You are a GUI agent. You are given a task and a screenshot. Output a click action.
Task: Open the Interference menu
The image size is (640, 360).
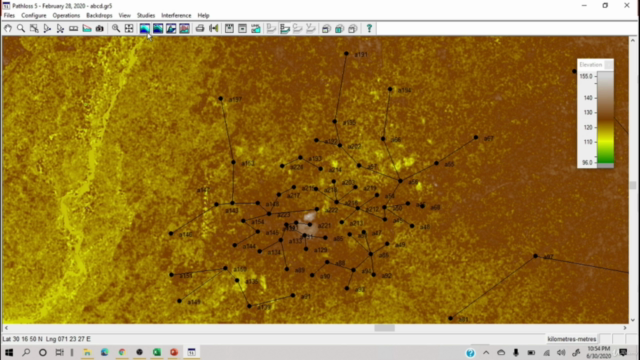[x=176, y=16]
